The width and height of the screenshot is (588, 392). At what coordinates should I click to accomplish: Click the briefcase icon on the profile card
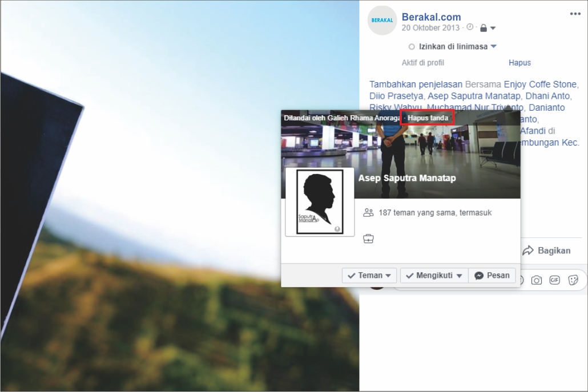[x=368, y=239]
